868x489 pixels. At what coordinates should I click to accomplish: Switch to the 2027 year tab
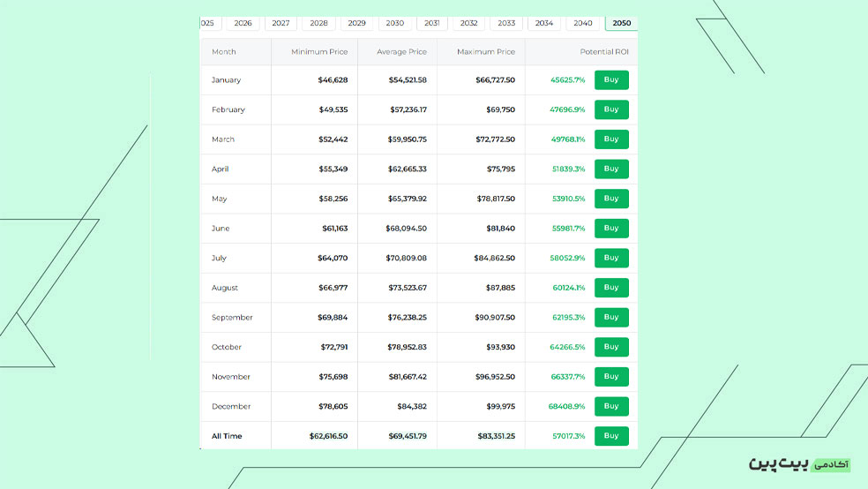[281, 23]
